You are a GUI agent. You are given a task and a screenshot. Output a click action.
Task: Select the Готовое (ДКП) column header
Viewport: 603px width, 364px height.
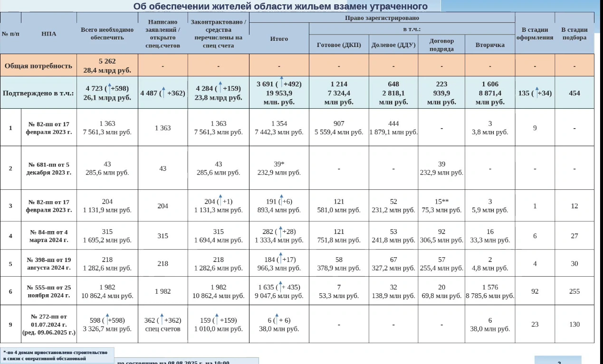pos(339,45)
